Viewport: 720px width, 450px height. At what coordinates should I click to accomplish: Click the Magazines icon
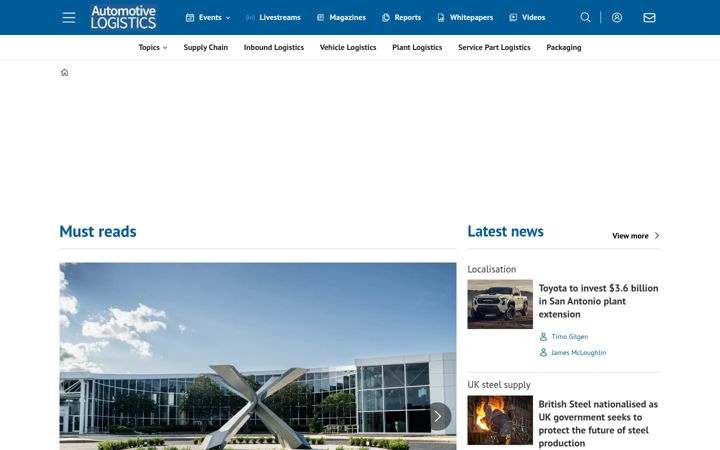click(321, 17)
